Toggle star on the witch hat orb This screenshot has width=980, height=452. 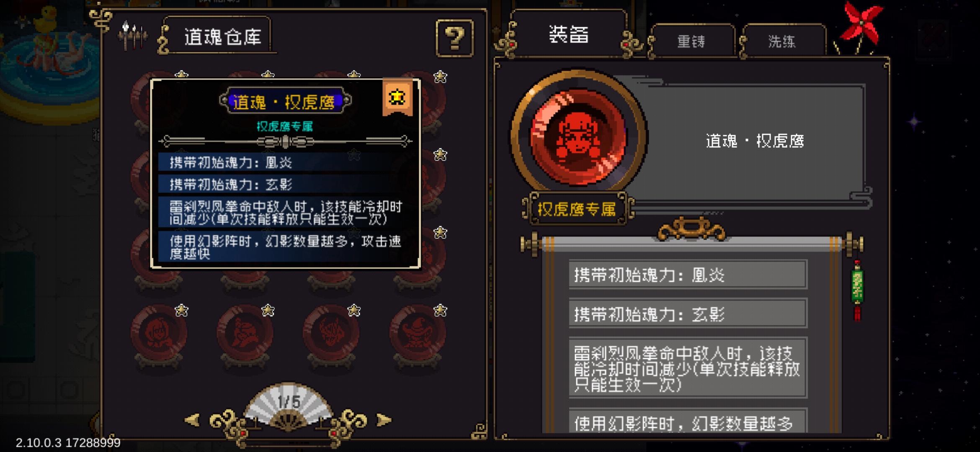pyautogui.click(x=440, y=311)
